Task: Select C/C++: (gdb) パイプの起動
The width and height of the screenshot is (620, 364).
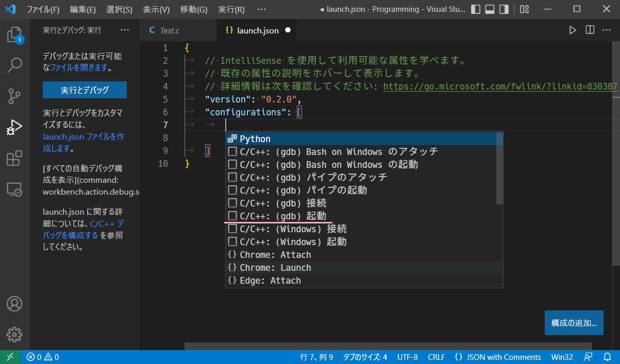Action: tap(361, 190)
